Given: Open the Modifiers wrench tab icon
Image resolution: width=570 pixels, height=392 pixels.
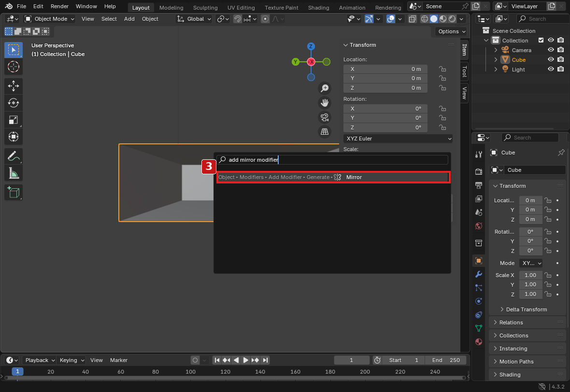Looking at the screenshot, I should click(x=479, y=274).
